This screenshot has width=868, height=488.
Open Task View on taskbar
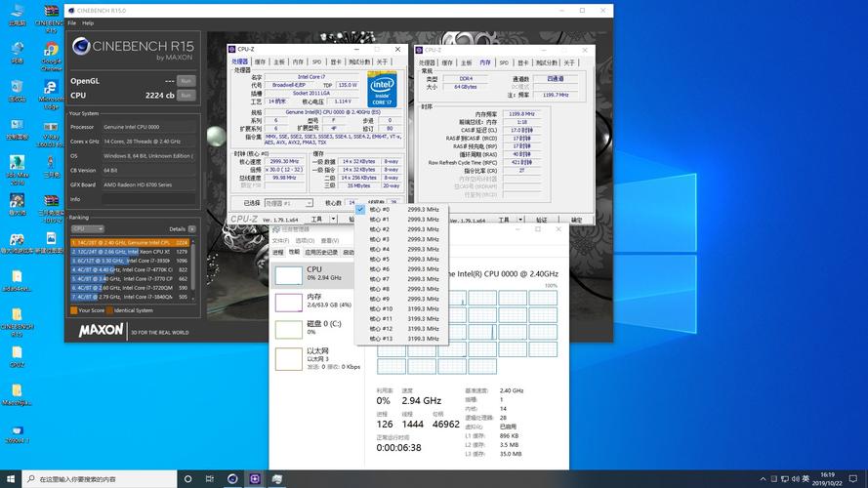[210, 478]
